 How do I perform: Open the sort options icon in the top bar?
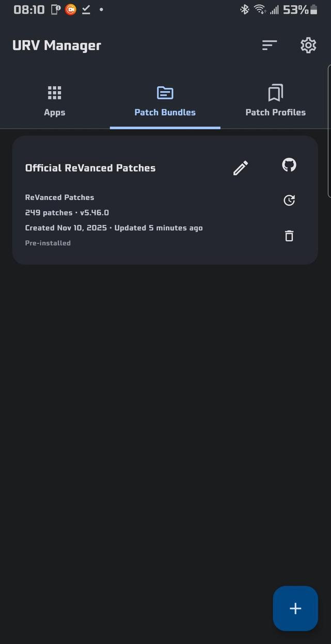click(269, 45)
